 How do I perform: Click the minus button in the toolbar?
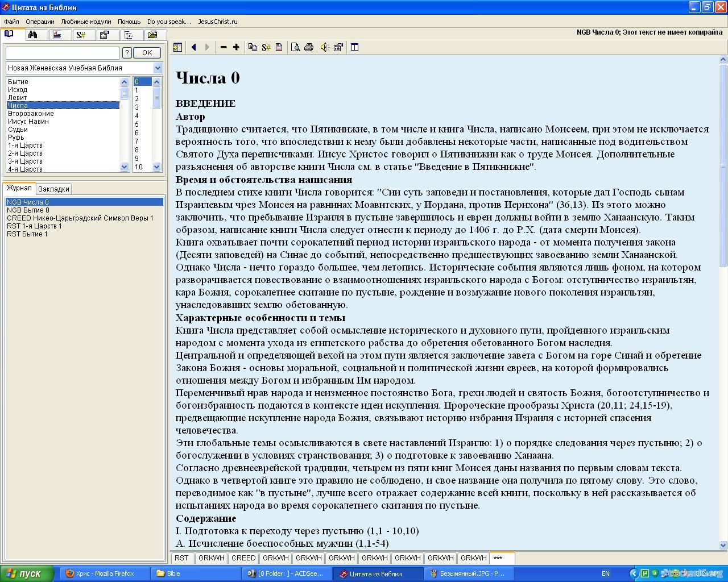(x=224, y=47)
